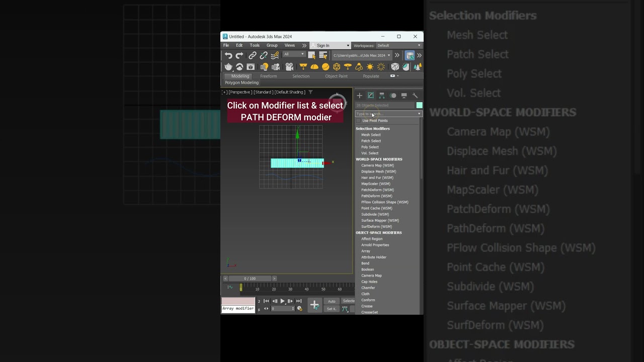
Task: Expand toolbar overflow next to project path
Action: 397,55
